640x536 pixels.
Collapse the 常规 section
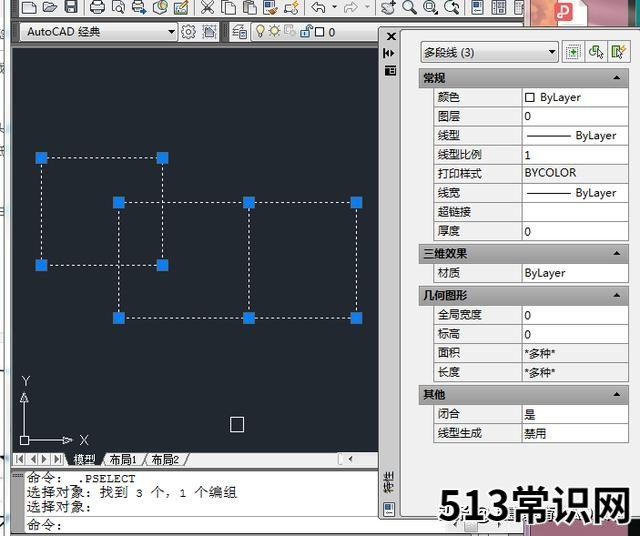coord(616,78)
